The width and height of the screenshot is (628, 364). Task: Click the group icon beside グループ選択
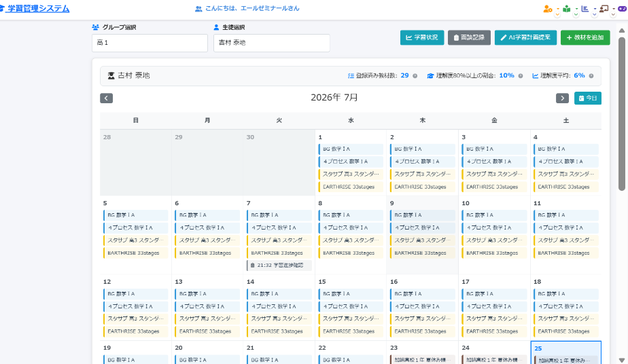(x=95, y=27)
